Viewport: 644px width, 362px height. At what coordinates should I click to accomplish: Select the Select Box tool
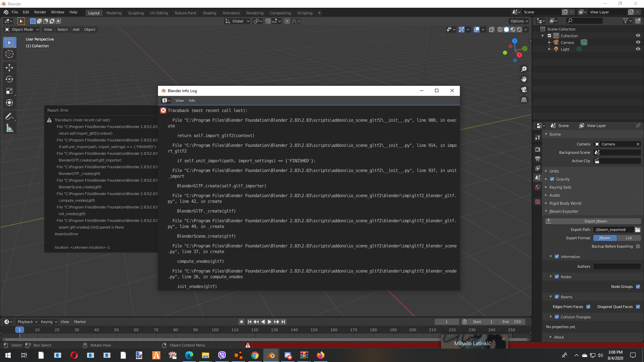pyautogui.click(x=9, y=43)
